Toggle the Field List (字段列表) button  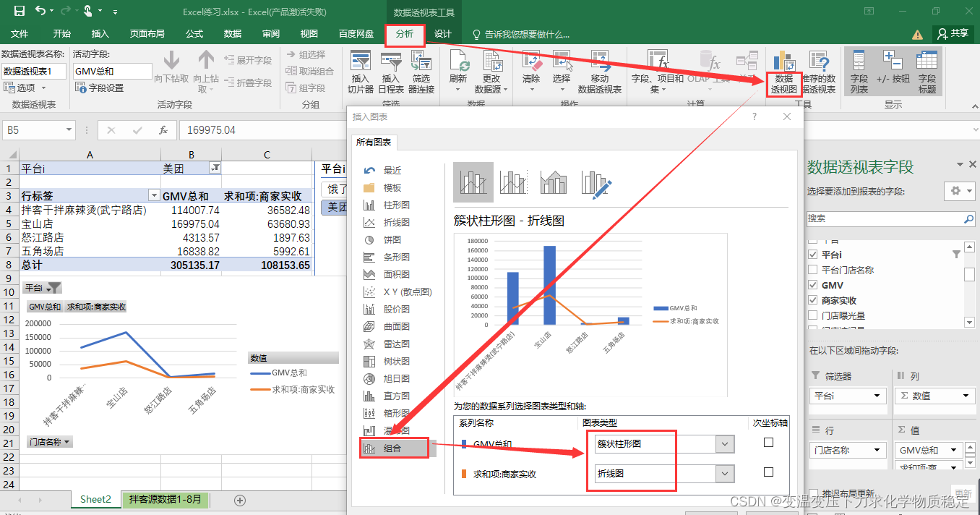(x=859, y=72)
